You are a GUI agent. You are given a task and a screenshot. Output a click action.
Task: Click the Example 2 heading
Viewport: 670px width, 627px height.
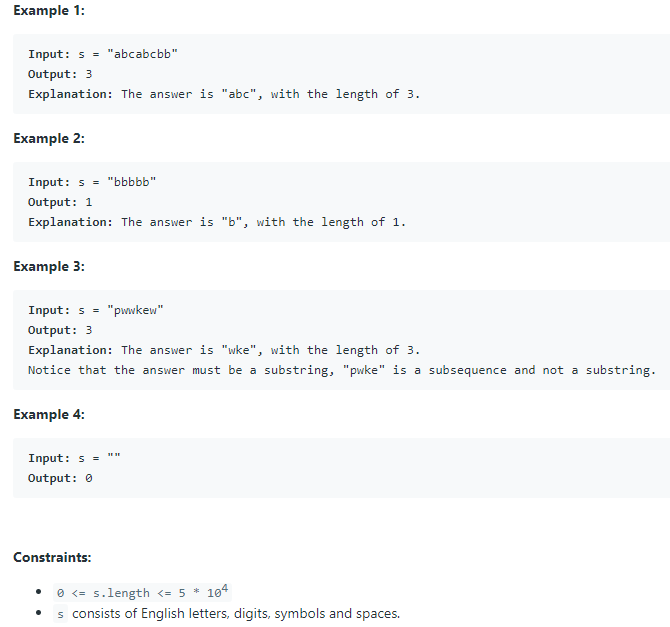tap(49, 138)
